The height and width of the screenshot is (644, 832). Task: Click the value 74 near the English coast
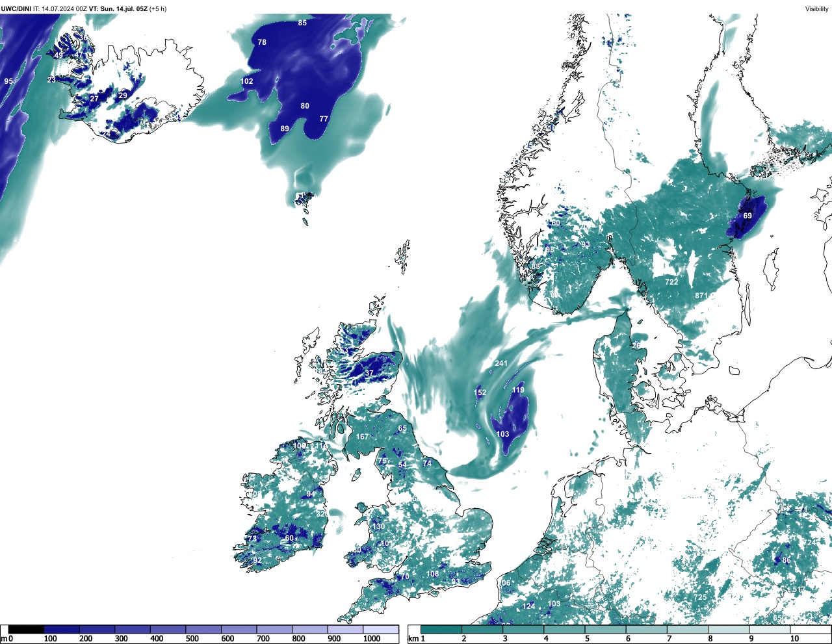[x=427, y=463]
